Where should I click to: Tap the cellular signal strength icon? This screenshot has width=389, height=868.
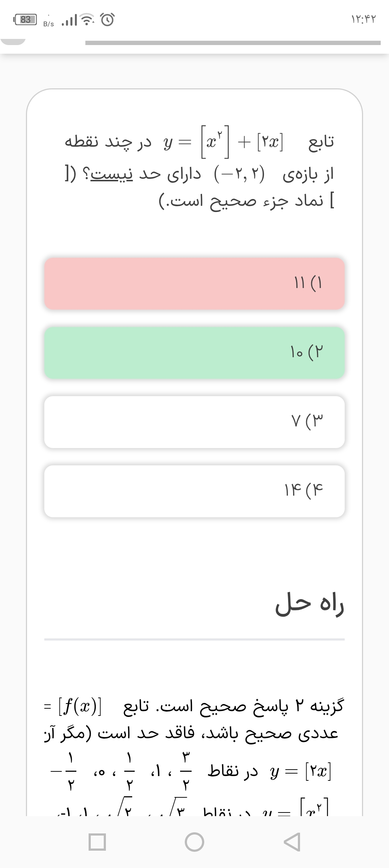coord(69,21)
